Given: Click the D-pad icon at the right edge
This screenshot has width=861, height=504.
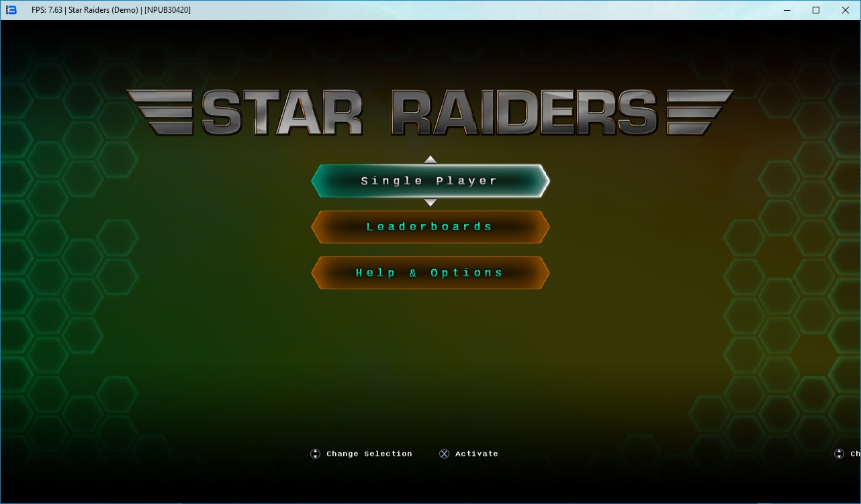Looking at the screenshot, I should pos(839,454).
